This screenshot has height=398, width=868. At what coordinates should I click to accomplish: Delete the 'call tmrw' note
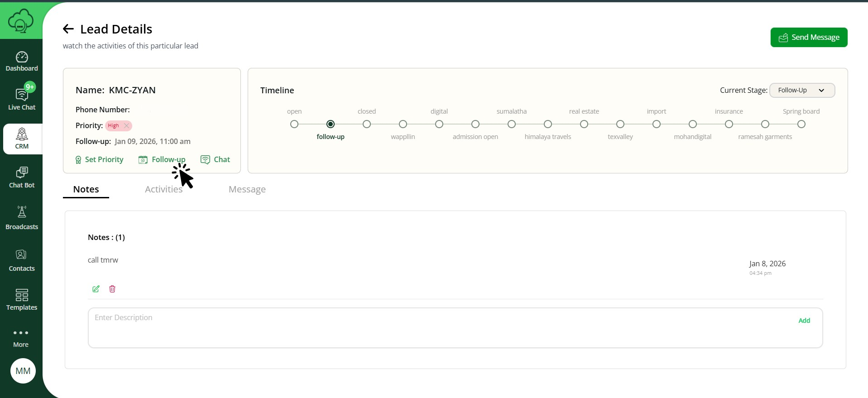click(112, 289)
